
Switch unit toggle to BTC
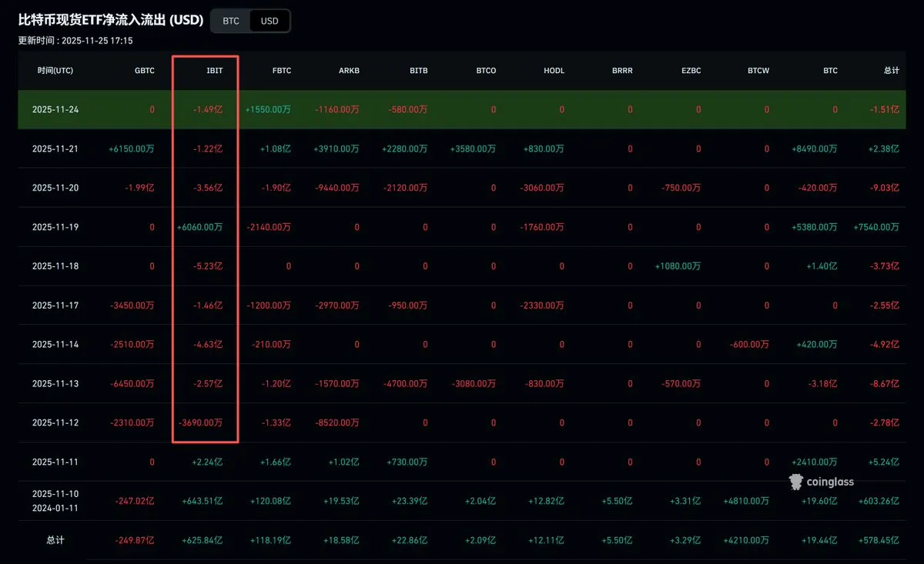coord(231,22)
